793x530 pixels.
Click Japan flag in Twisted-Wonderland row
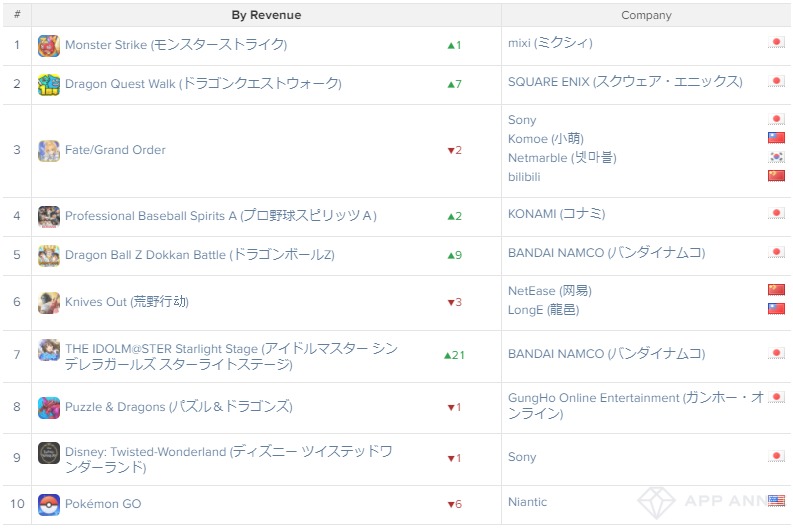pos(776,456)
